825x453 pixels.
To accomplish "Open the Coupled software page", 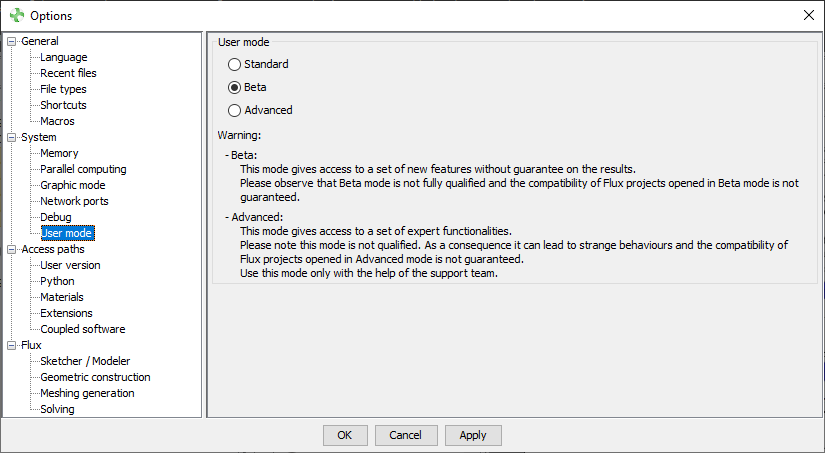I will point(83,329).
